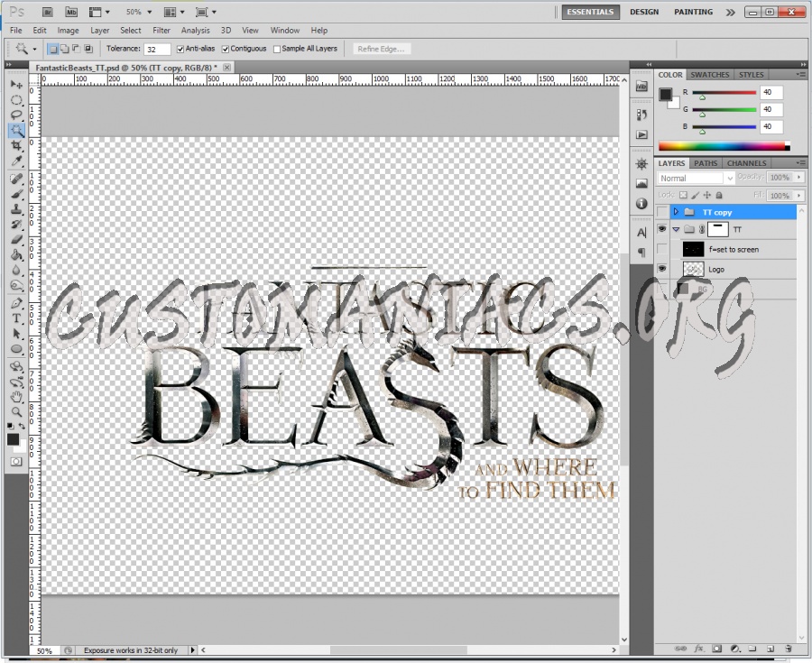Open the Layer menu
Screen dimensions: 812x663
point(99,31)
